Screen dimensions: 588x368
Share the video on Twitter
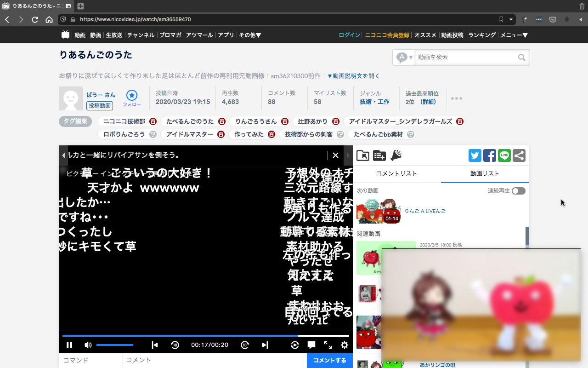pyautogui.click(x=475, y=155)
